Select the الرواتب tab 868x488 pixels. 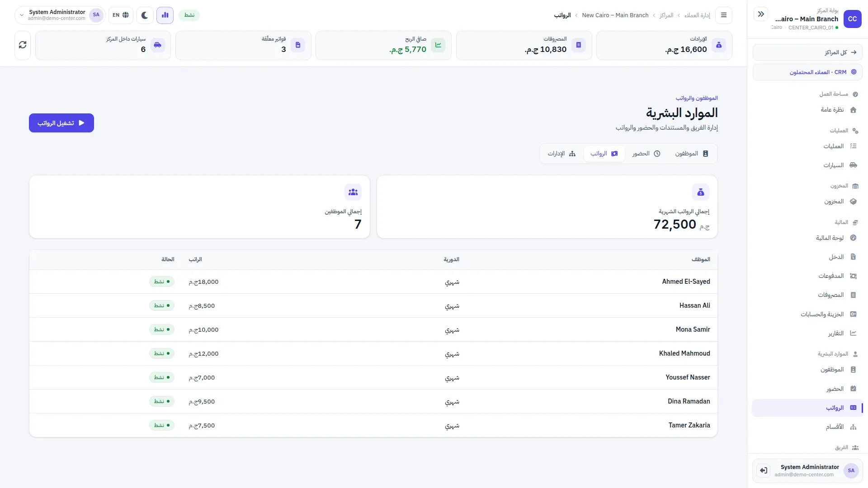pos(604,154)
